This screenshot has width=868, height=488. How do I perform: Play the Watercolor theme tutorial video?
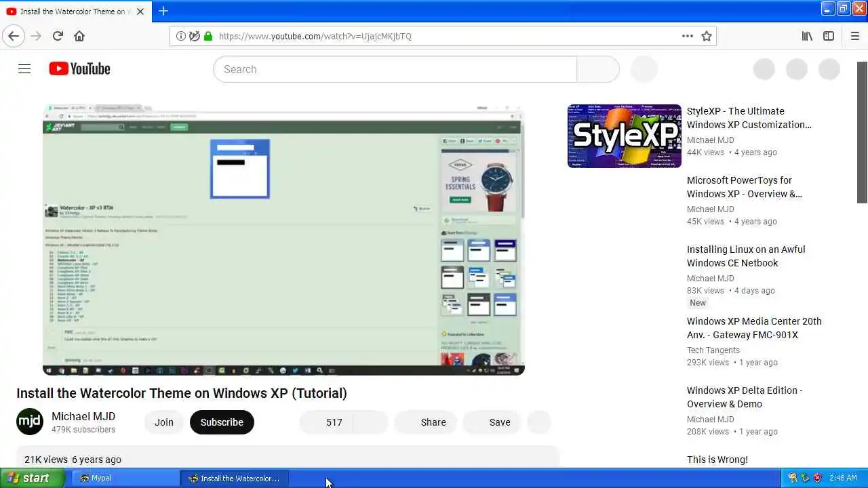click(283, 239)
